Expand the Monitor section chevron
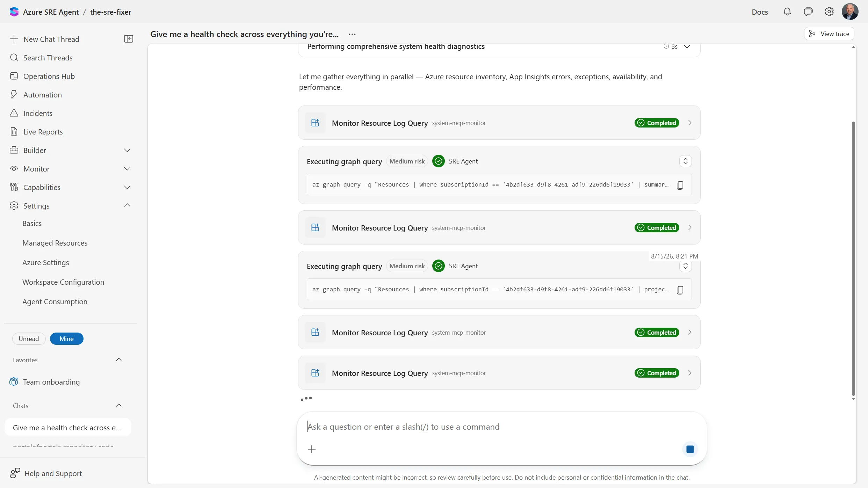Viewport: 868px width, 488px height. tap(127, 169)
